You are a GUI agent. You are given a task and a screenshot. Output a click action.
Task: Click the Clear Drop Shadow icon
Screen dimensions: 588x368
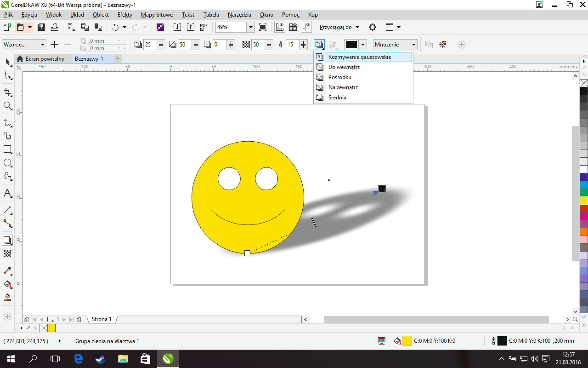(x=442, y=45)
